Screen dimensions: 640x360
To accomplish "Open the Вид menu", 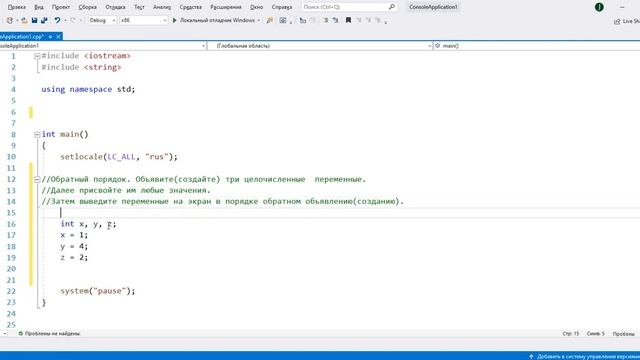I will pyautogui.click(x=39, y=7).
